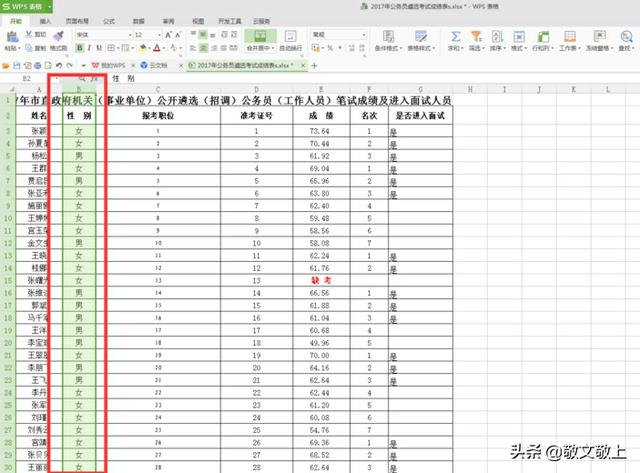This screenshot has width=640, height=473.
Task: Click the Copy (复制) icon
Action: point(29,48)
